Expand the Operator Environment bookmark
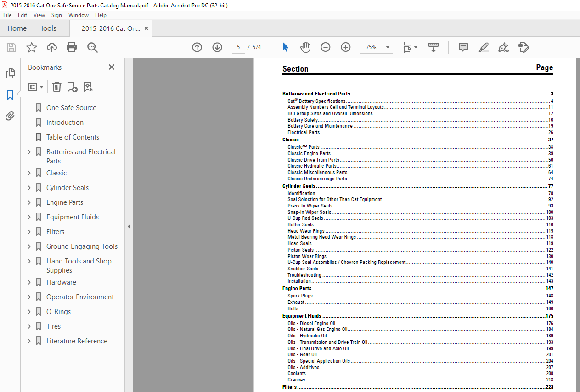580x392 pixels. click(29, 297)
